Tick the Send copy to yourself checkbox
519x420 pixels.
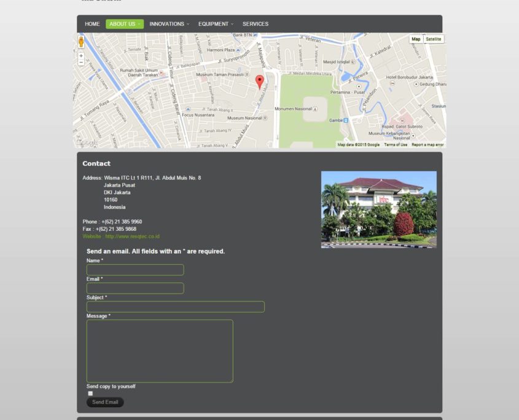[90, 394]
